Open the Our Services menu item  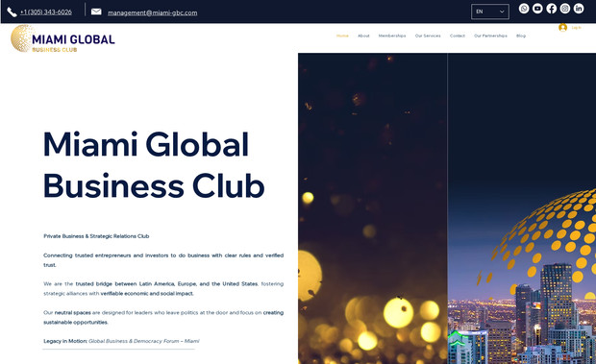coord(428,36)
